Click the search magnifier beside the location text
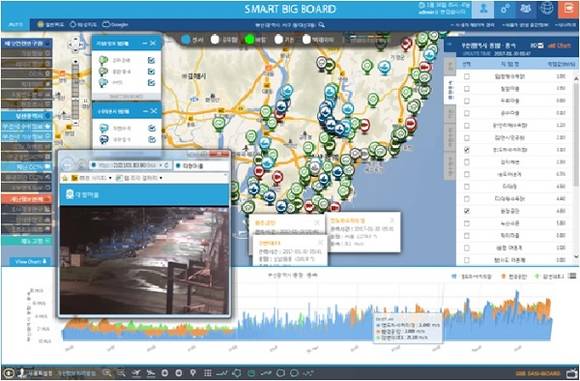This screenshot has height=381, width=580. (x=322, y=25)
